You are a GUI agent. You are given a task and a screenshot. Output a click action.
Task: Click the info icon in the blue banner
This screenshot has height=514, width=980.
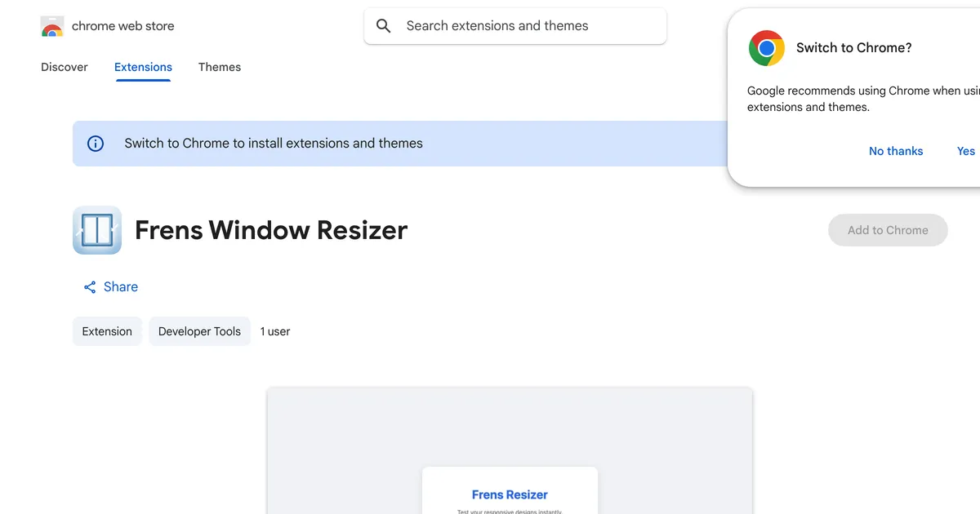[x=96, y=143]
